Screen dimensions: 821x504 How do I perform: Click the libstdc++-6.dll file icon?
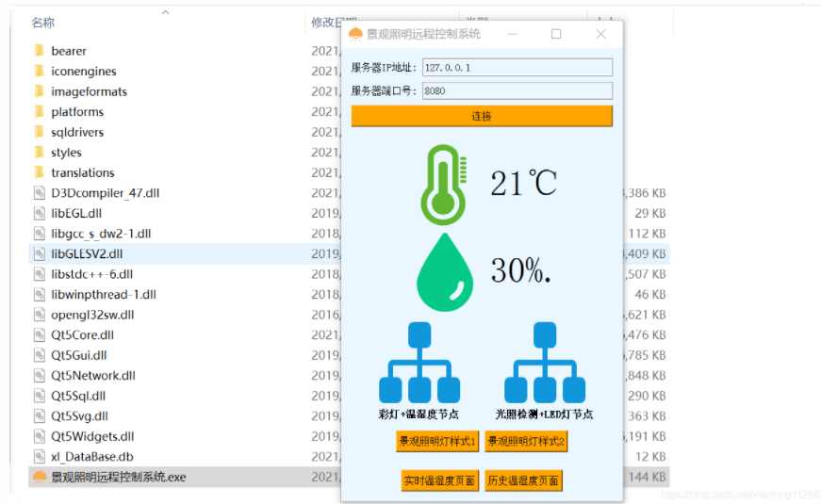click(x=40, y=274)
